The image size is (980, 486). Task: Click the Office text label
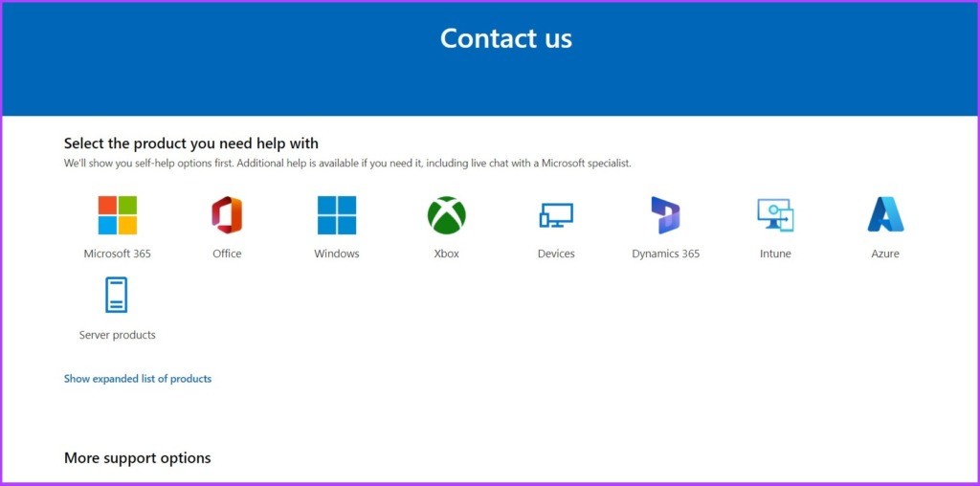227,254
